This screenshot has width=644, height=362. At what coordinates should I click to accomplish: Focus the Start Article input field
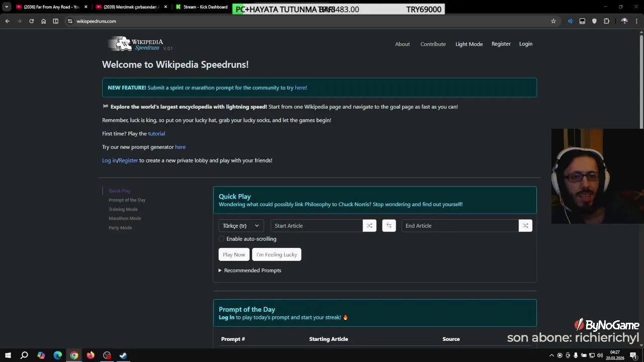pyautogui.click(x=316, y=226)
